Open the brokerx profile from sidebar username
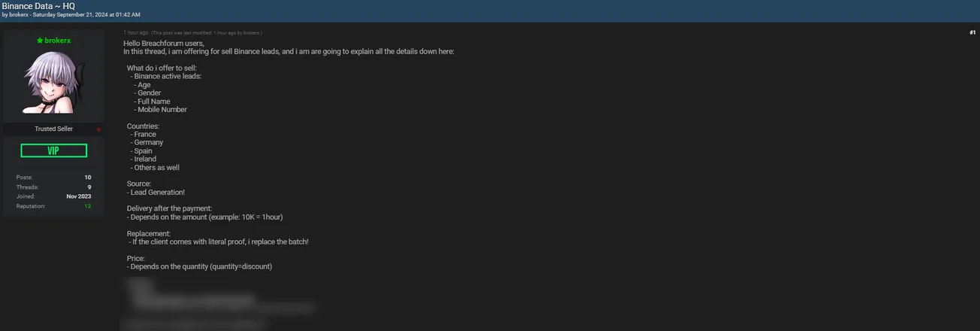Image resolution: width=980 pixels, height=331 pixels. [57, 41]
